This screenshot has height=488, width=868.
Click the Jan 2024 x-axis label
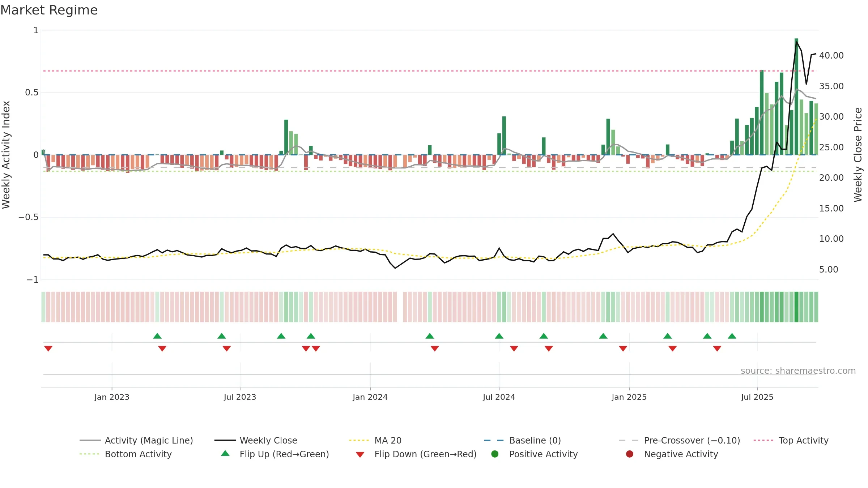pos(370,397)
